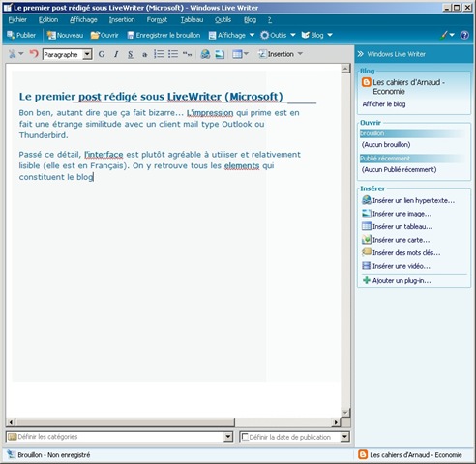Click the horizontal scrollbar right arrow
Screen dimensions: 476x464
[337, 422]
